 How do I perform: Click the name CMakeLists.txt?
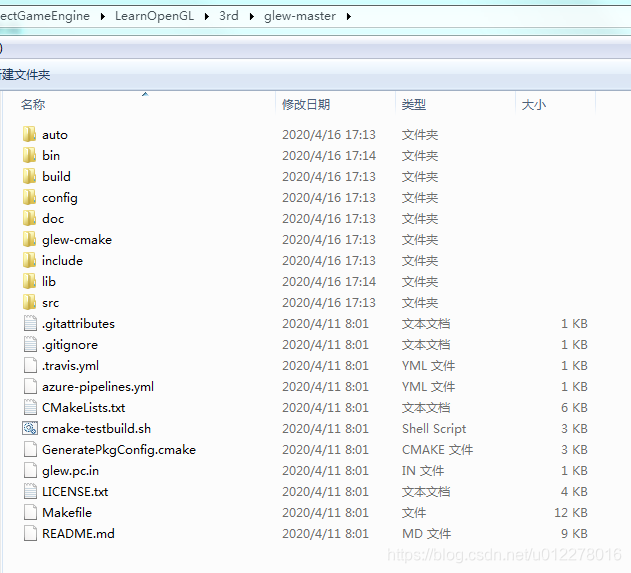84,408
